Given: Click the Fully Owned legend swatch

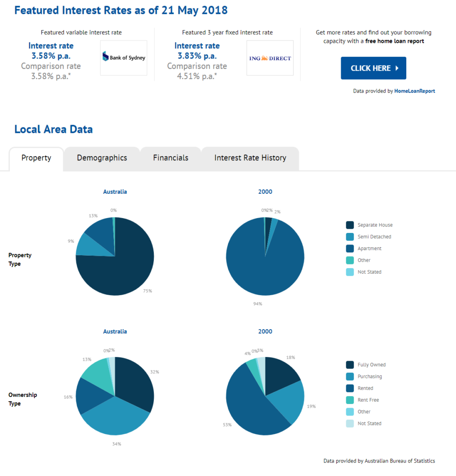Looking at the screenshot, I should tap(350, 364).
